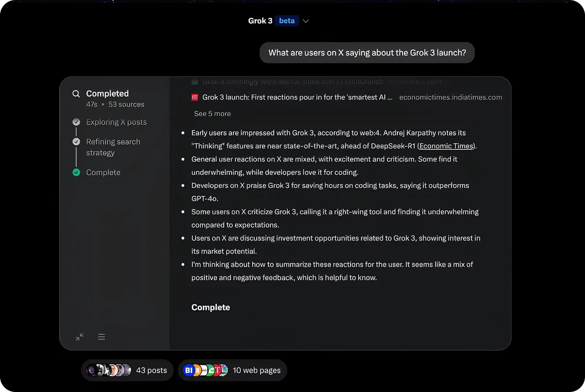Click the bullet about mixed general user reactions

pos(325,165)
